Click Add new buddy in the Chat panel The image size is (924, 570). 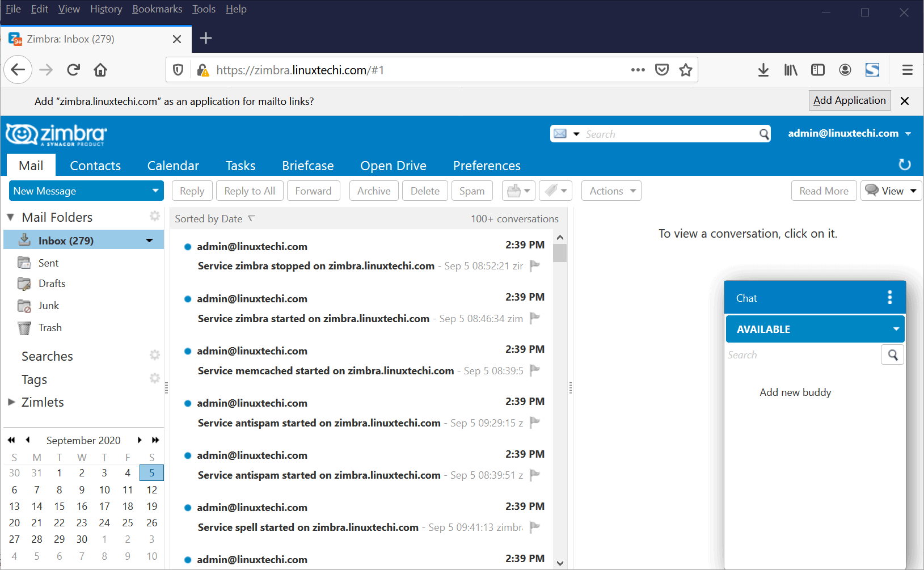(795, 392)
